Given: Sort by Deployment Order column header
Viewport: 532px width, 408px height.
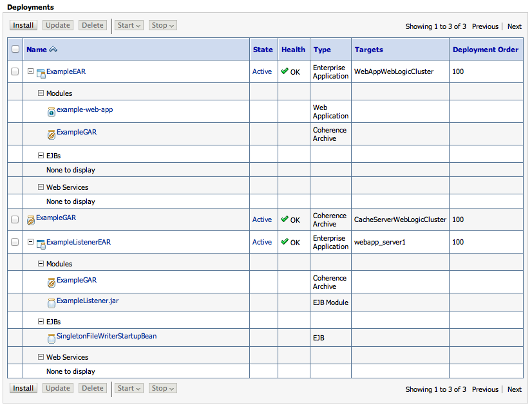Looking at the screenshot, I should [486, 50].
